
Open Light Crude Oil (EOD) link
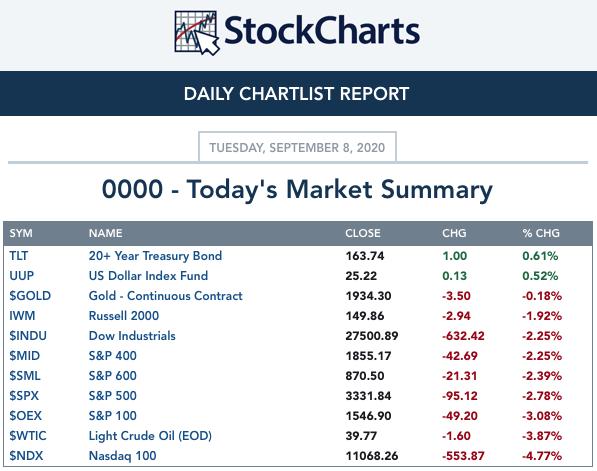coord(150,436)
